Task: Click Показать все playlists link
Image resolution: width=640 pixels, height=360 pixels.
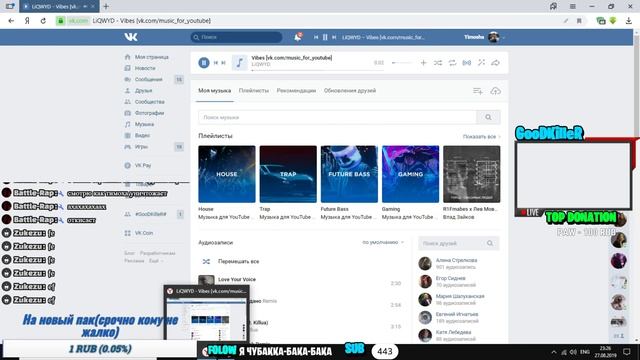Action: click(x=481, y=136)
